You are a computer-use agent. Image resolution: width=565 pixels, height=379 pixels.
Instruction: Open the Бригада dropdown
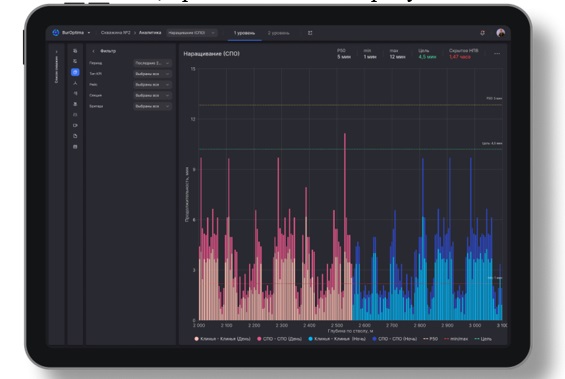(152, 106)
